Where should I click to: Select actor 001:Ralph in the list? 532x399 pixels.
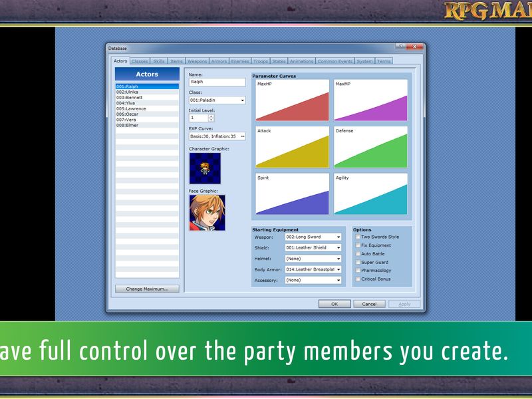pos(147,86)
